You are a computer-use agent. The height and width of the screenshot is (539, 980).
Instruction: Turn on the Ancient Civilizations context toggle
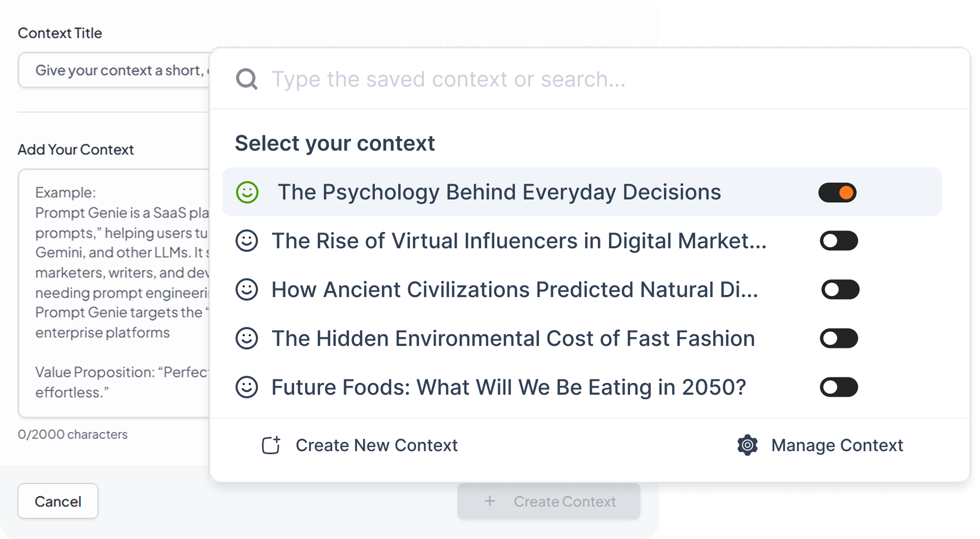tap(840, 290)
